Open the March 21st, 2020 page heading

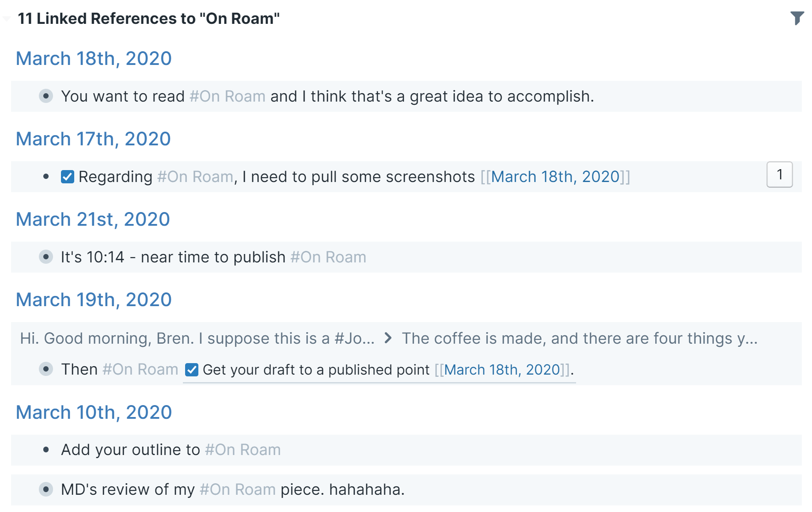pyautogui.click(x=93, y=219)
